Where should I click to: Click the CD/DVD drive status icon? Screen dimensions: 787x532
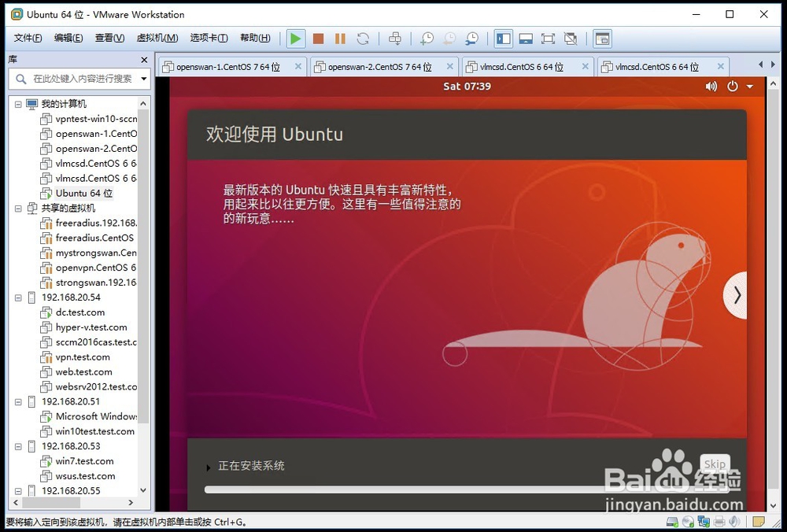click(x=688, y=522)
